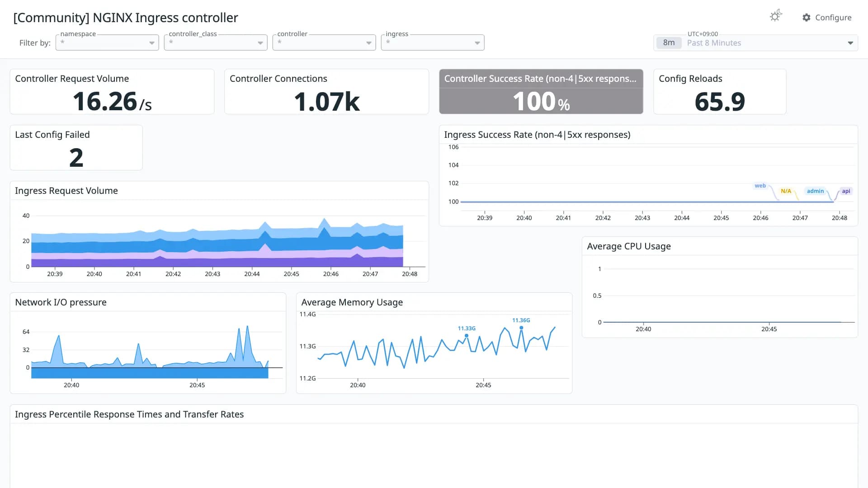
Task: Select the Controller Request Volume widget title
Action: (72, 79)
